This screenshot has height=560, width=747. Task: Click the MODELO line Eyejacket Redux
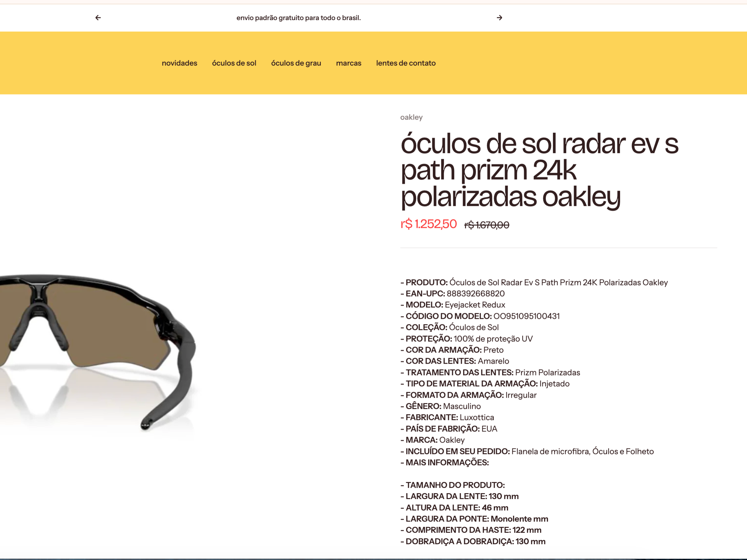tap(453, 305)
